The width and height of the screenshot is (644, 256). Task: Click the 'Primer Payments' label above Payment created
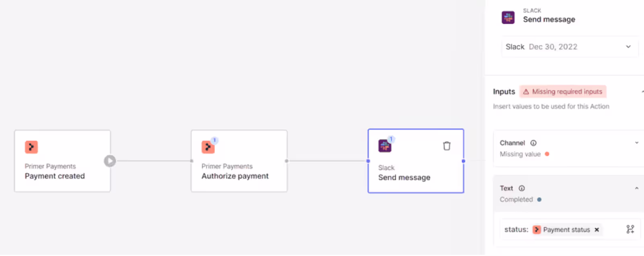pyautogui.click(x=50, y=166)
